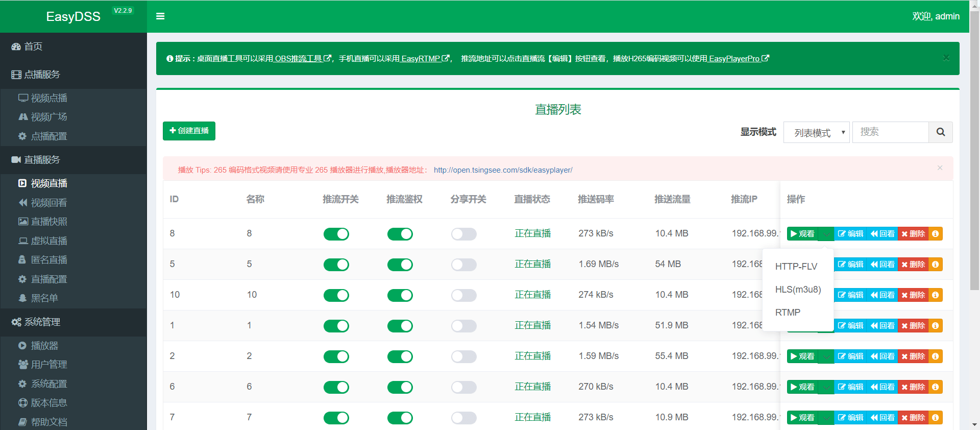Image resolution: width=980 pixels, height=430 pixels.
Task: Dismiss the pink playback tips alert
Action: [x=940, y=168]
